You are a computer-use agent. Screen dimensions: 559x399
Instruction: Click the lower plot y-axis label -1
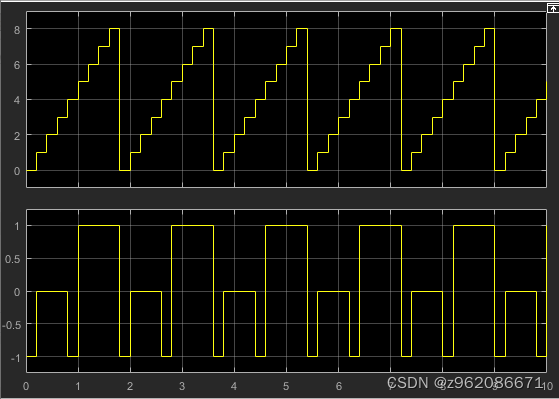pyautogui.click(x=15, y=358)
